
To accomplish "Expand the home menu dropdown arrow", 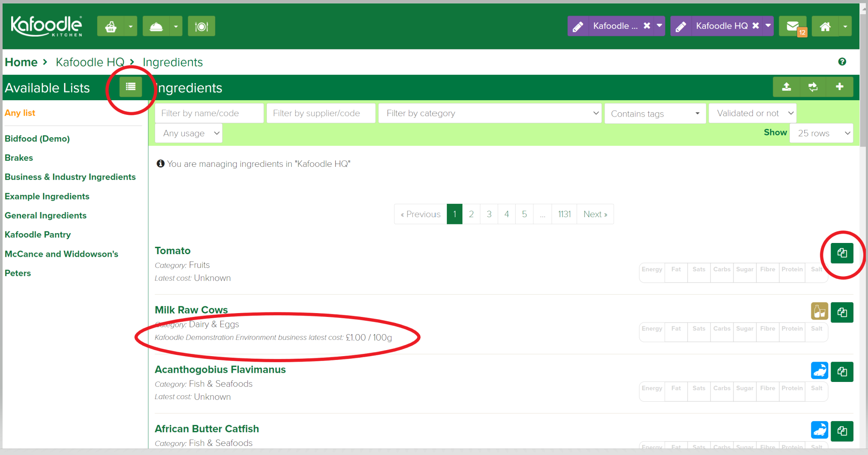I will click(x=845, y=26).
